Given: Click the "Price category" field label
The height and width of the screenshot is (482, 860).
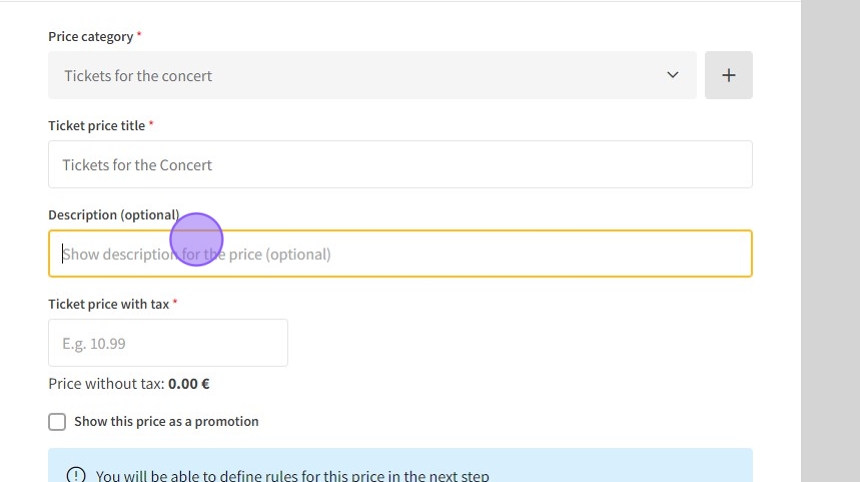Looking at the screenshot, I should coord(90,37).
